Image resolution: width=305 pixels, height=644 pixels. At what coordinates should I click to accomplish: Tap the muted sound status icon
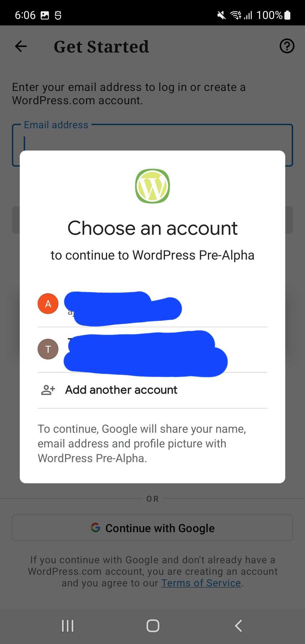pyautogui.click(x=221, y=15)
